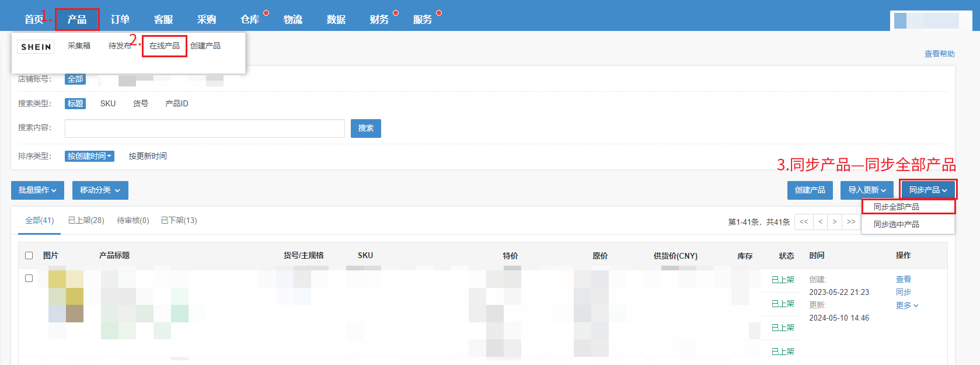The height and width of the screenshot is (365, 980).
Task: Switch to the 已下架(13) tab
Action: 179,220
